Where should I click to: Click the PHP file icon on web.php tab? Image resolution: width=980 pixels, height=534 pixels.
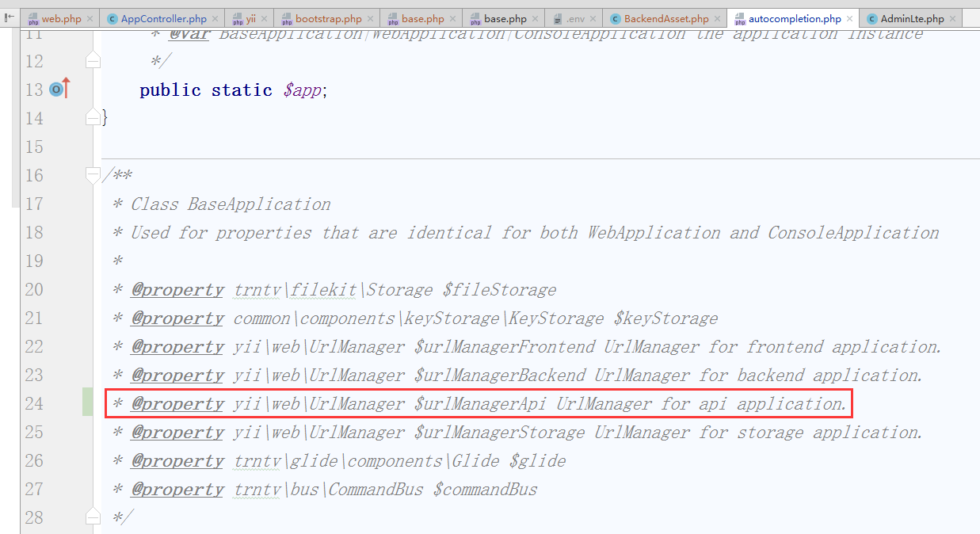pyautogui.click(x=32, y=19)
